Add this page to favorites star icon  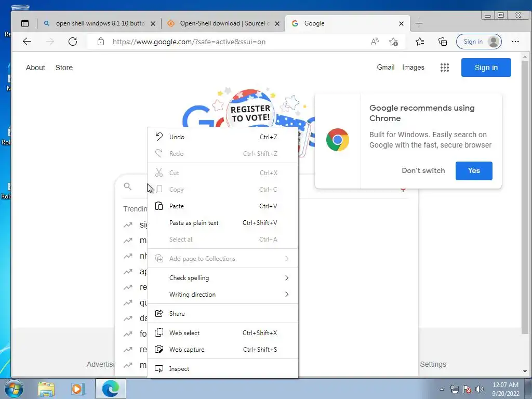click(x=394, y=42)
